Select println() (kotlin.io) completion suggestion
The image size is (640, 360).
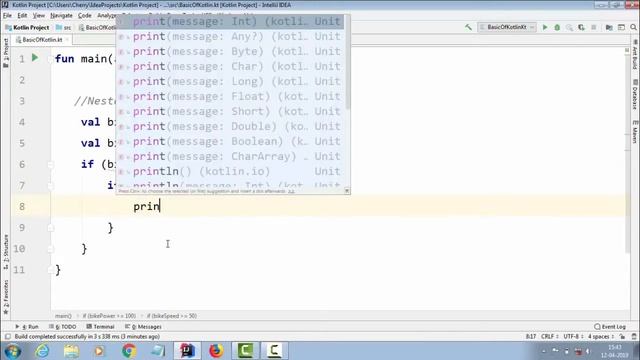click(231, 171)
